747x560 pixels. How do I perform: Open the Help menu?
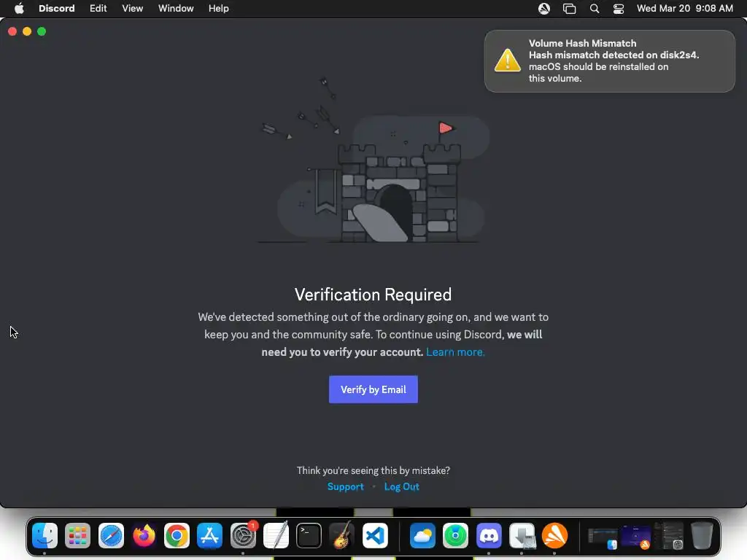[x=219, y=9]
